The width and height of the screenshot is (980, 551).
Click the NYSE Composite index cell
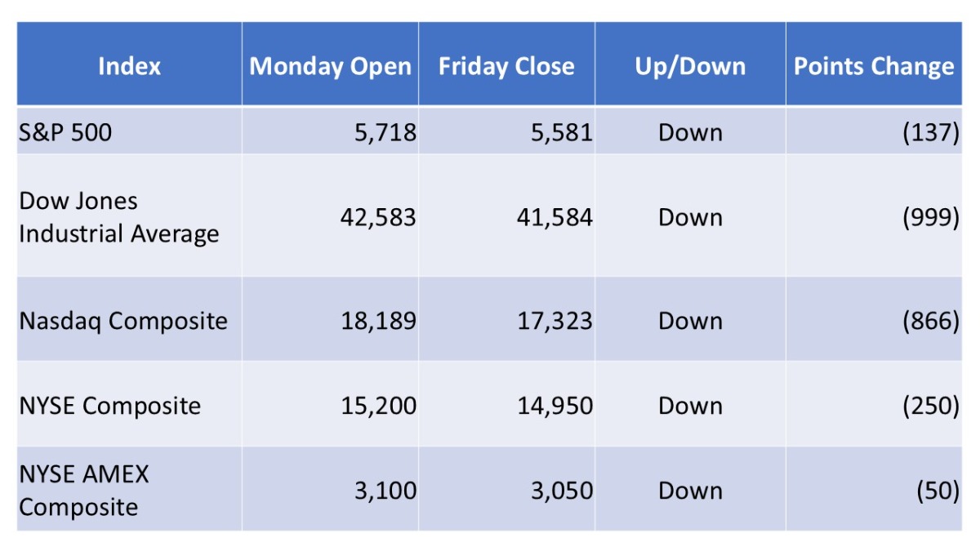[109, 406]
